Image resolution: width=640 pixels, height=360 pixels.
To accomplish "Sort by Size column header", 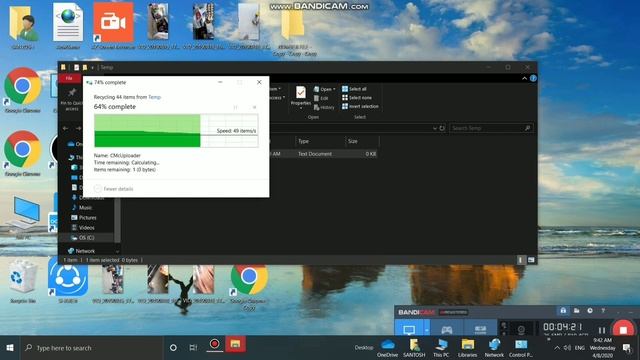I will pos(362,141).
